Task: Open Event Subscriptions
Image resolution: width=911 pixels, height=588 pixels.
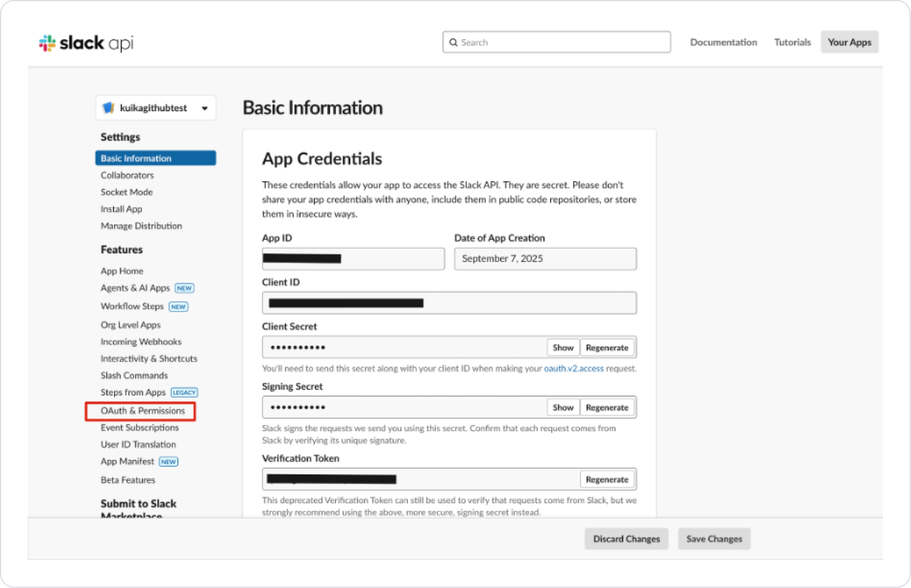Action: click(x=140, y=428)
